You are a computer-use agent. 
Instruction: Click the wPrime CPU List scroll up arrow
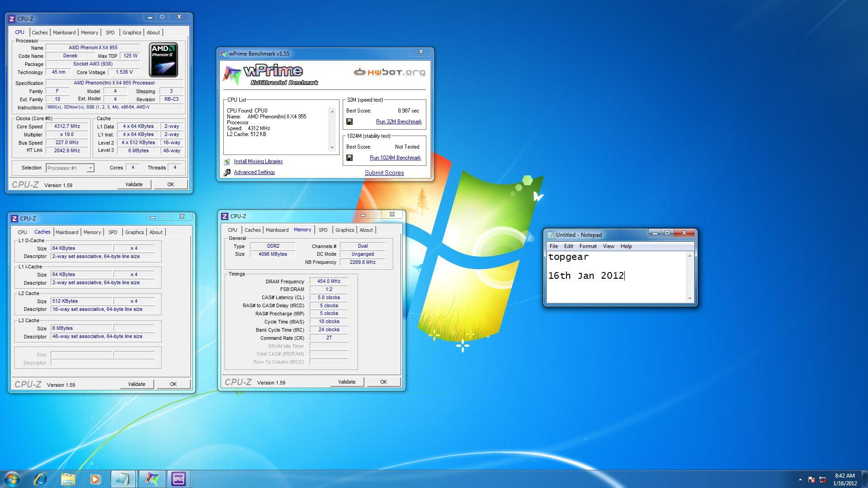332,111
